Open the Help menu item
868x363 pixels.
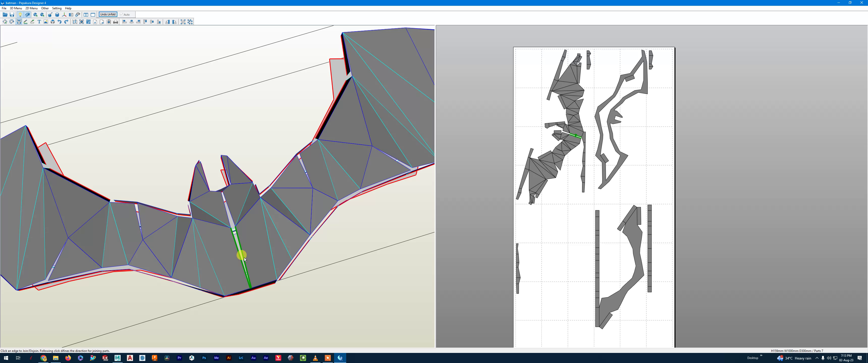pyautogui.click(x=68, y=8)
